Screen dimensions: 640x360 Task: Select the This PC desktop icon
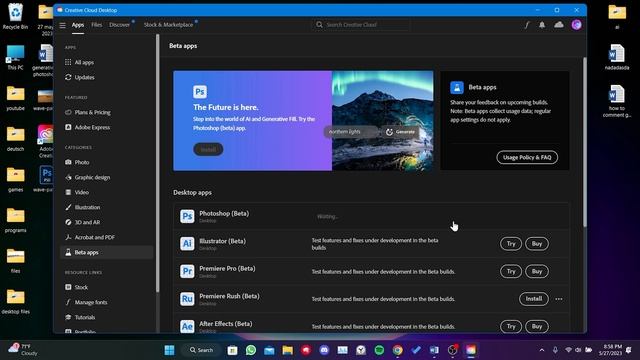coord(16,58)
